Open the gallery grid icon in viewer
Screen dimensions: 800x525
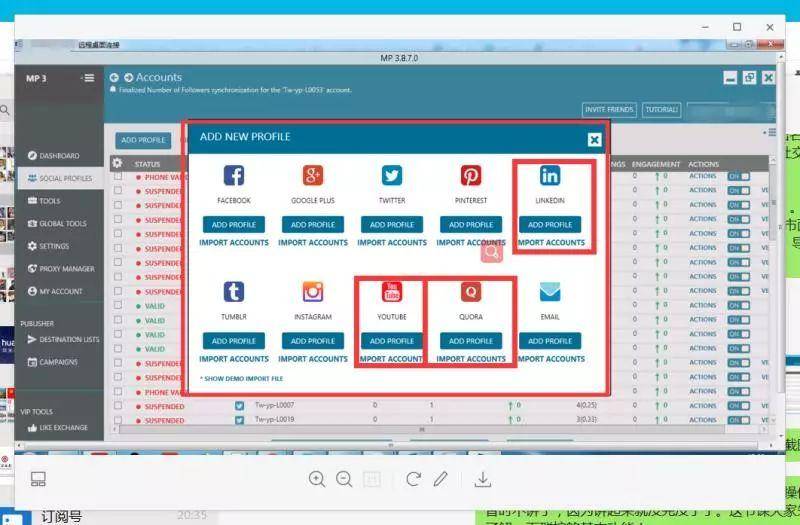pos(38,479)
